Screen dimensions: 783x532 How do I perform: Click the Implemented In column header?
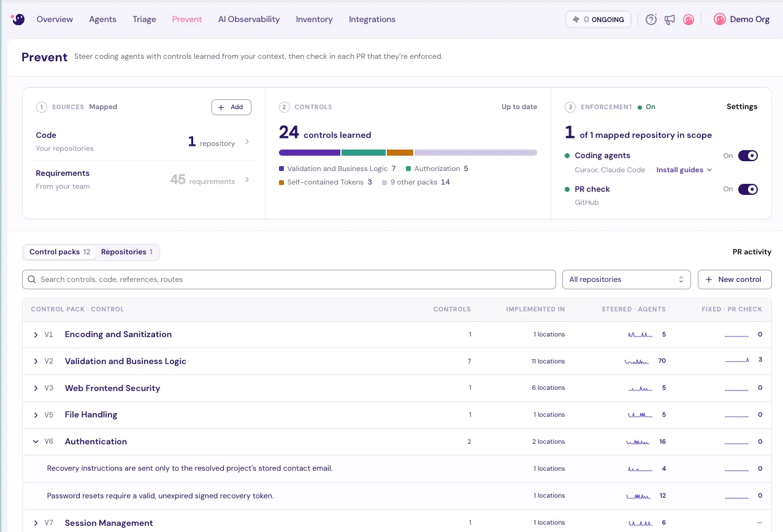coord(535,310)
